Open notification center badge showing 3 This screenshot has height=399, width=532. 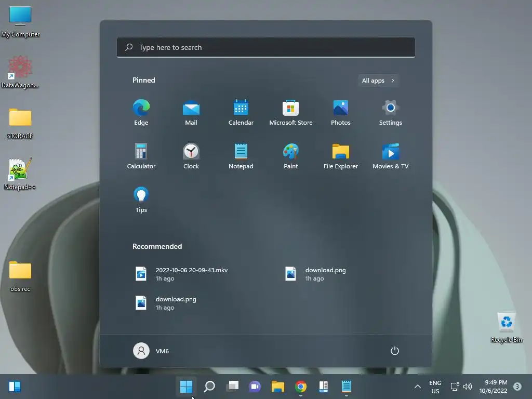point(517,387)
